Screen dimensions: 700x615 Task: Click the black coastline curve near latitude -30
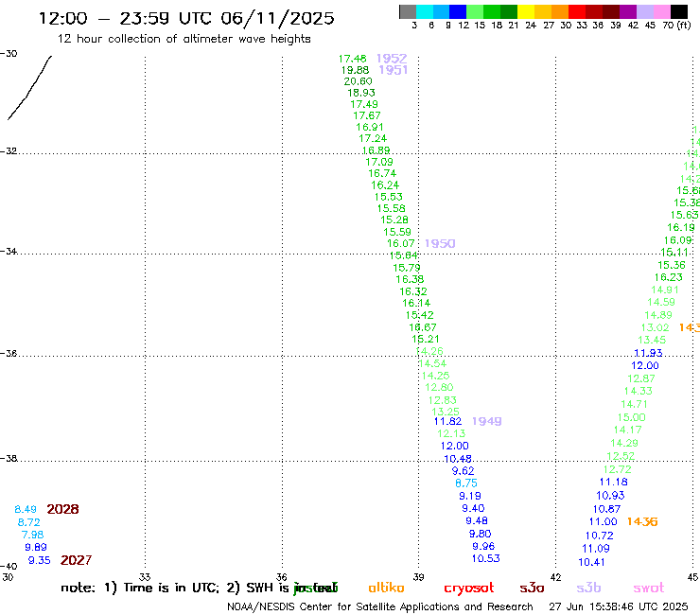(29, 88)
